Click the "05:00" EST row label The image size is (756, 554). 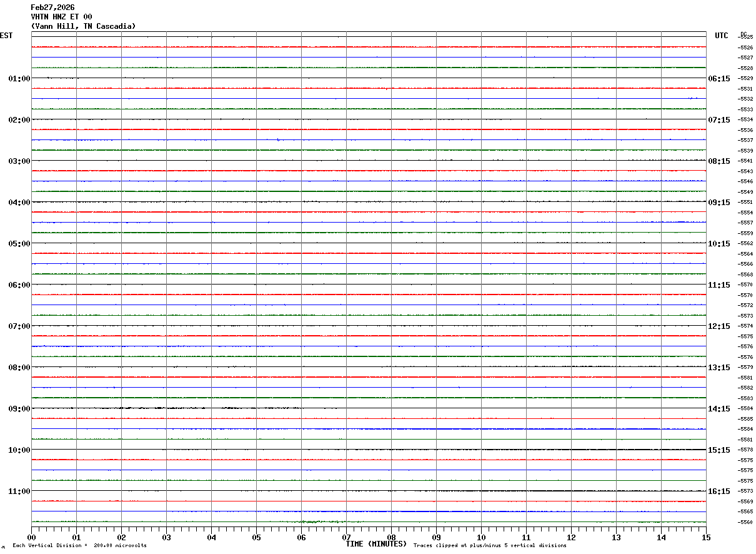[19, 244]
